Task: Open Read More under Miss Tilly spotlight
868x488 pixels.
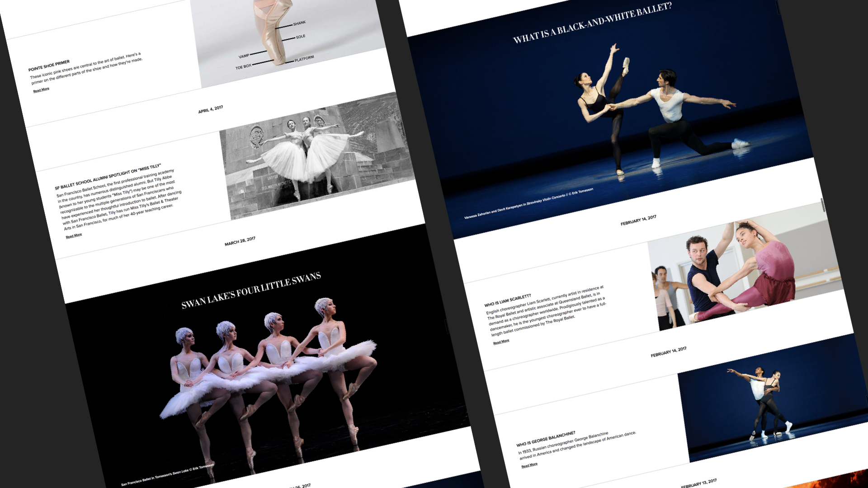Action: pos(74,235)
